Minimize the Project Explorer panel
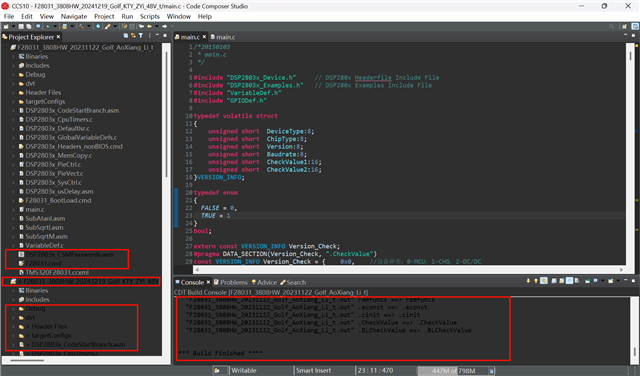640x376 pixels. (x=157, y=35)
